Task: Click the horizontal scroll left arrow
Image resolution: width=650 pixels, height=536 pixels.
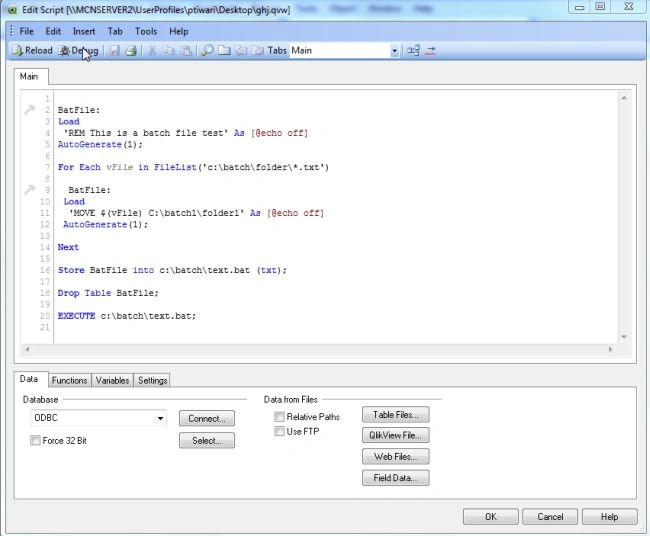Action: pos(27,349)
